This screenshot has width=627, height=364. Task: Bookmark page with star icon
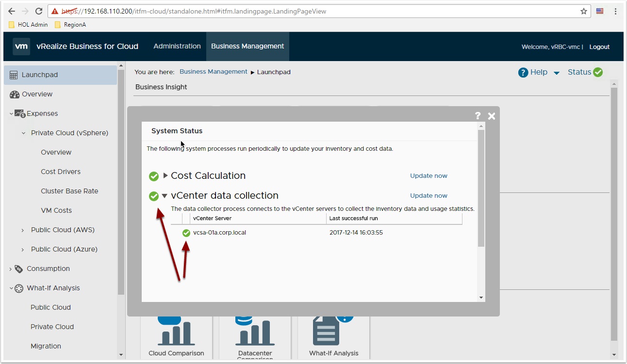pos(584,11)
